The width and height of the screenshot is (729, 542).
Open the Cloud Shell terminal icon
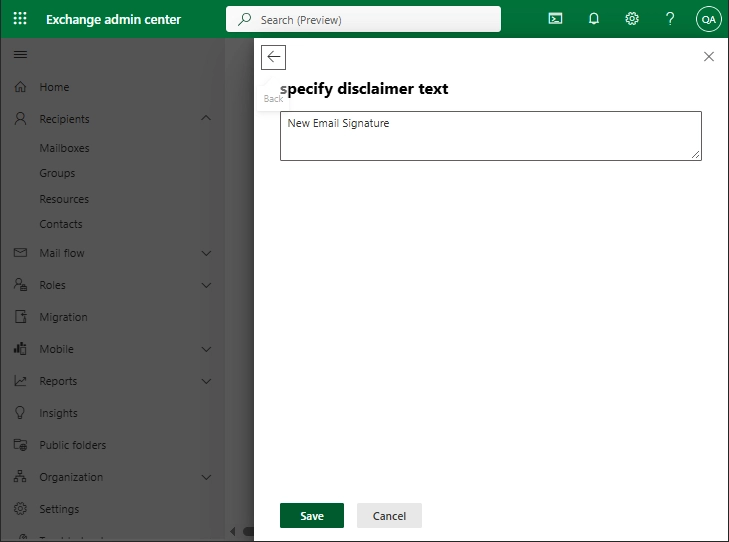555,19
